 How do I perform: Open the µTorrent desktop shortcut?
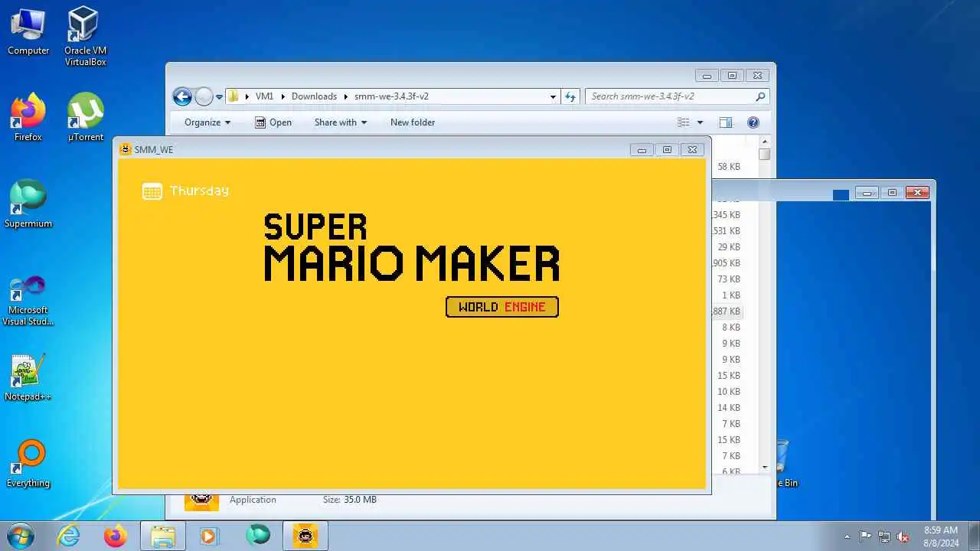[85, 117]
